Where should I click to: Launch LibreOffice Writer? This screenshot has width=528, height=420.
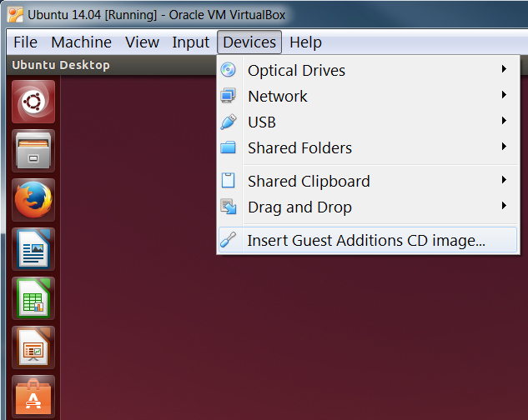click(33, 249)
